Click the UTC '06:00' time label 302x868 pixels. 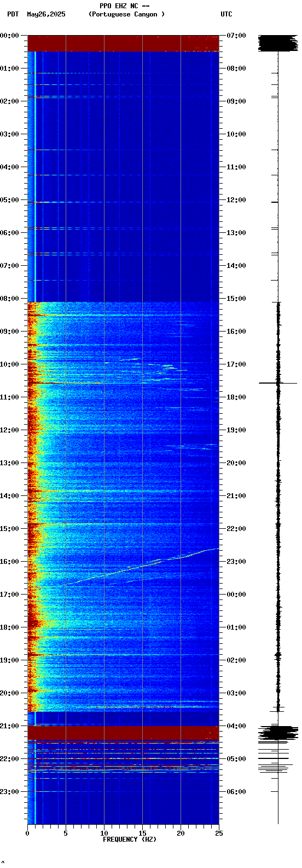236,792
